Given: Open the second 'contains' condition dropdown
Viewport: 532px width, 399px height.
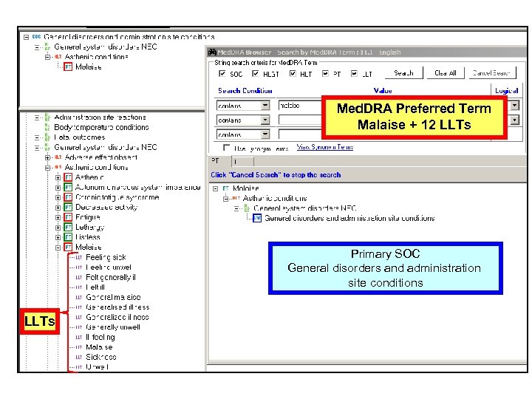Looking at the screenshot, I should coord(265,120).
